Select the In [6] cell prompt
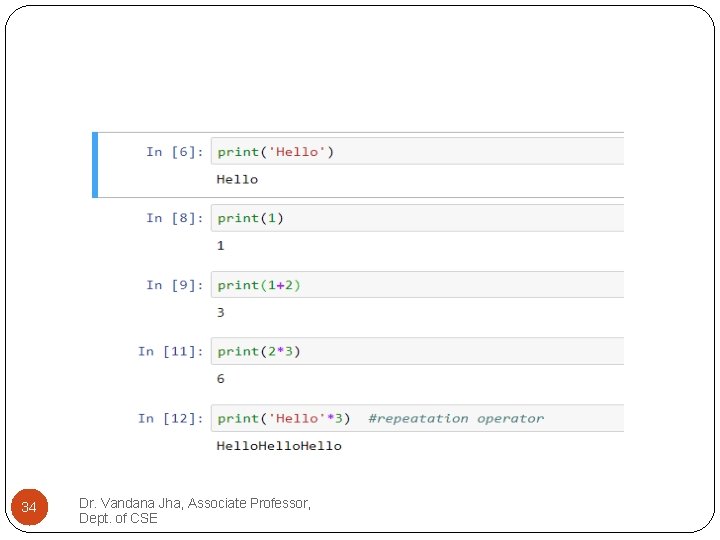The image size is (720, 540). (175, 152)
